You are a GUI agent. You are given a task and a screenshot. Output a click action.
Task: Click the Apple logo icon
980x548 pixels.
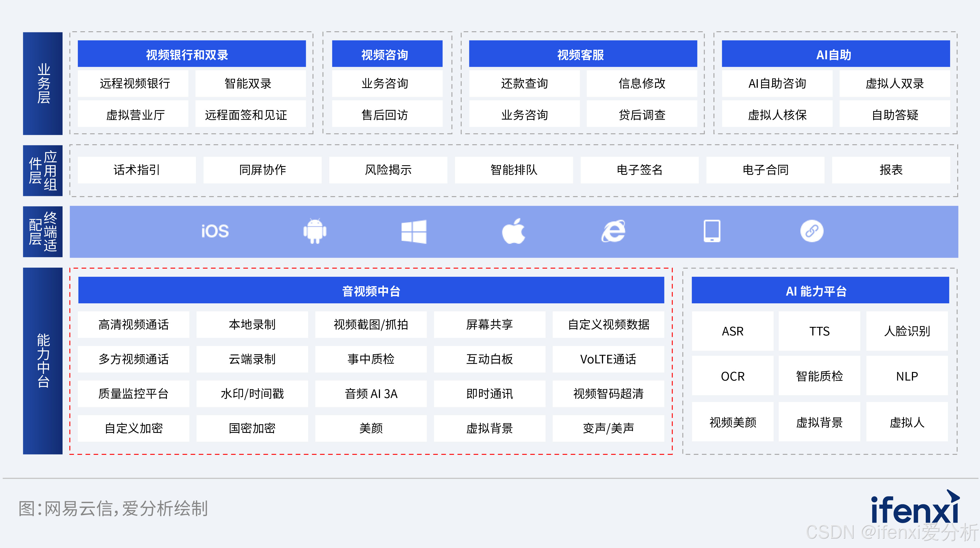coord(514,231)
